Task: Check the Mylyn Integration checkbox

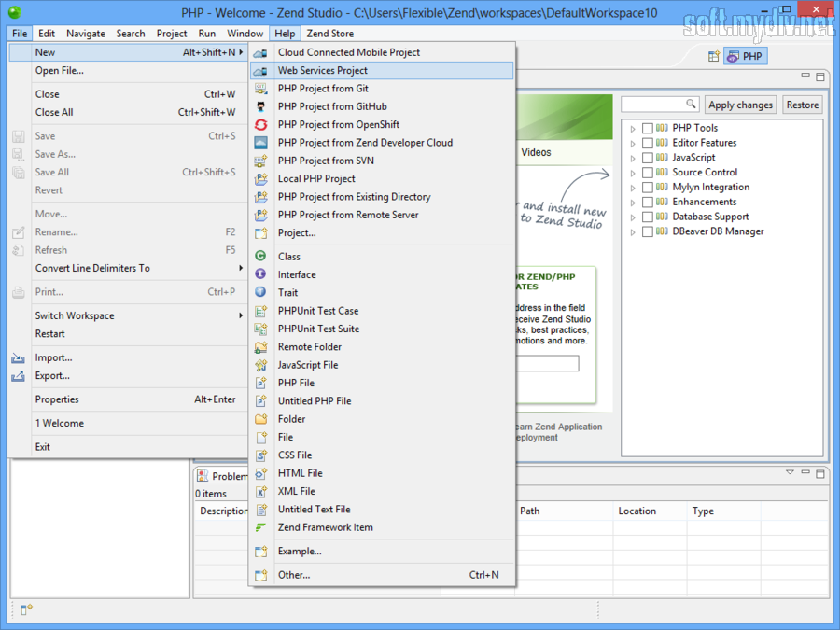Action: (647, 188)
